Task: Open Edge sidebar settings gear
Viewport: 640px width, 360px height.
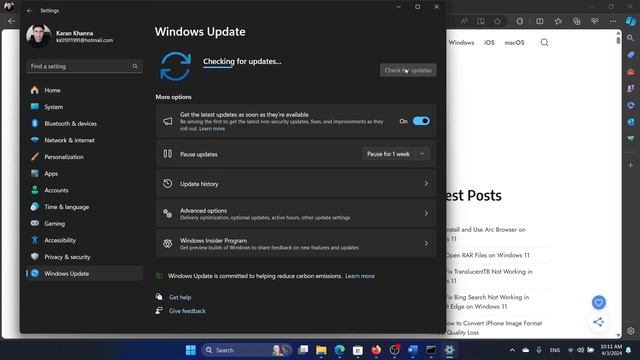Action: click(631, 331)
